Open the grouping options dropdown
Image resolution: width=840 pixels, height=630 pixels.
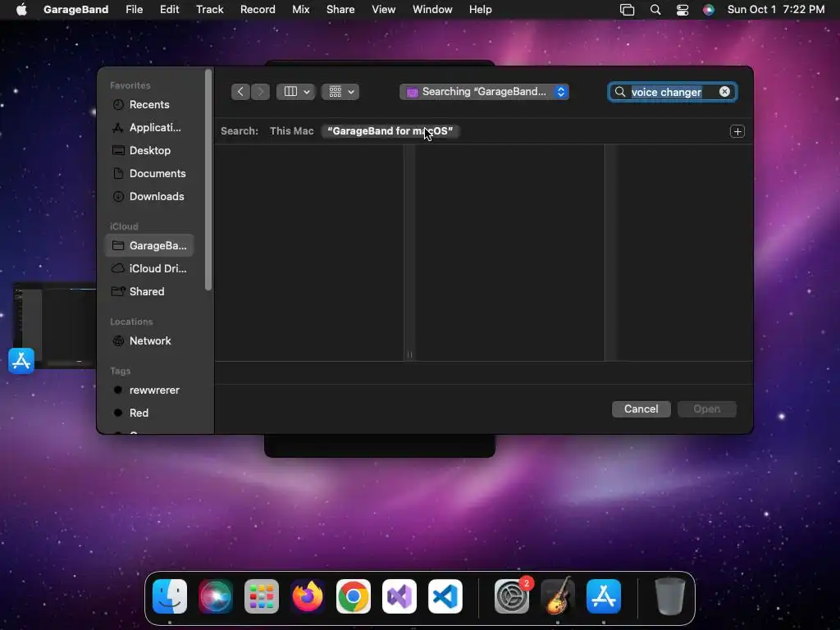pyautogui.click(x=340, y=92)
